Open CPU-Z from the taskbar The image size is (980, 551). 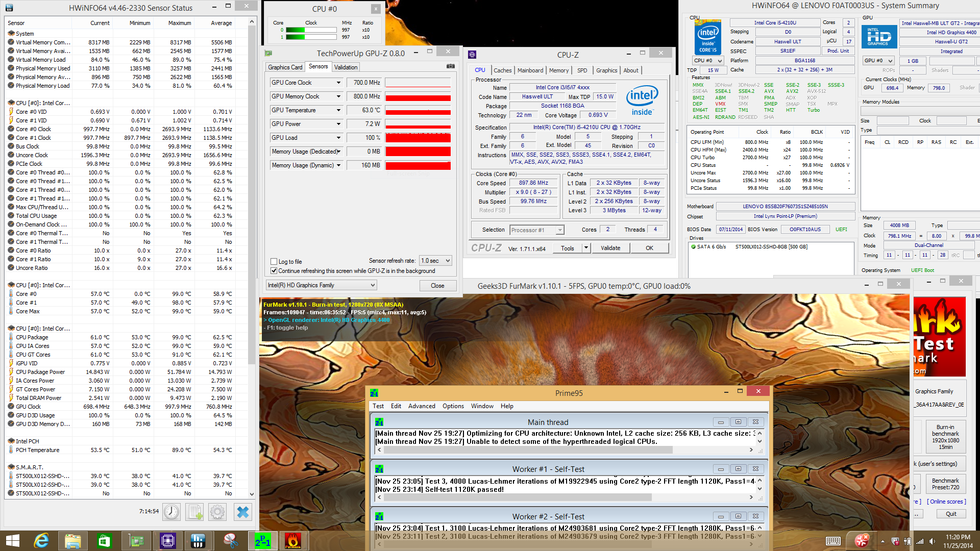click(168, 541)
